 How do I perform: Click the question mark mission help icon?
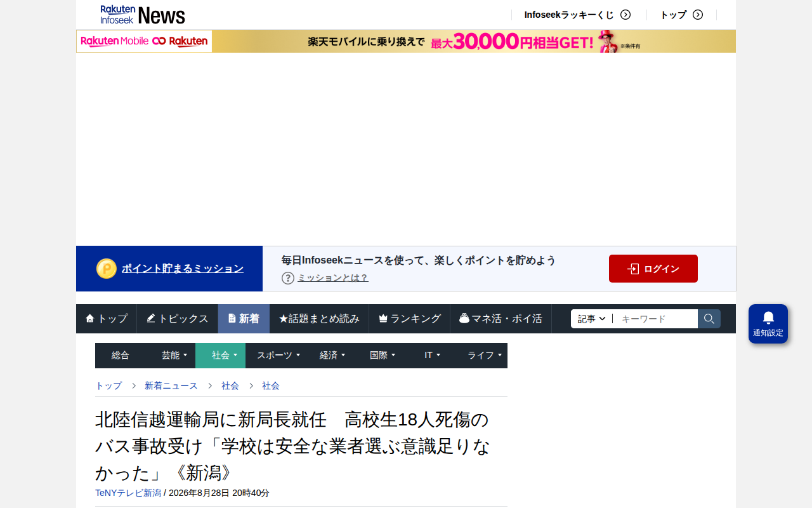288,277
